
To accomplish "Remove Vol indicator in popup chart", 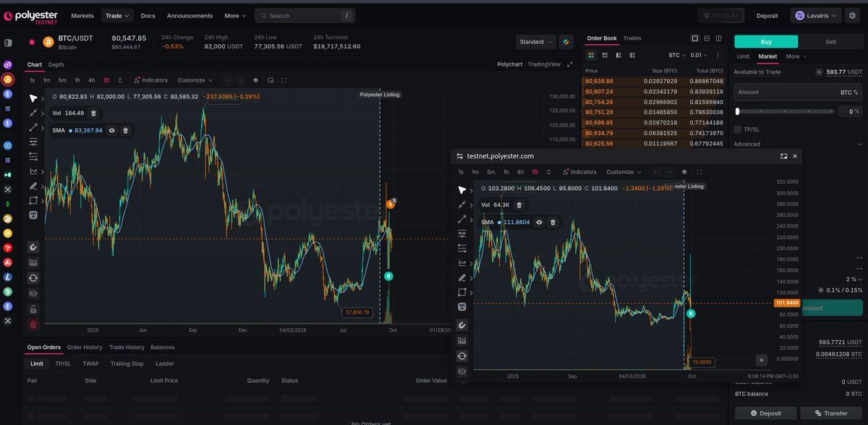I will (519, 205).
